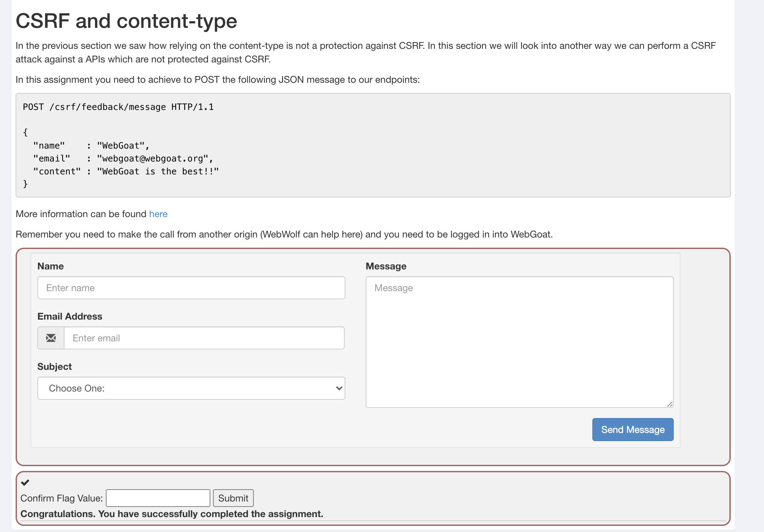Open the Subject 'Choose One:' dropdown
This screenshot has height=532, width=764.
tap(191, 388)
